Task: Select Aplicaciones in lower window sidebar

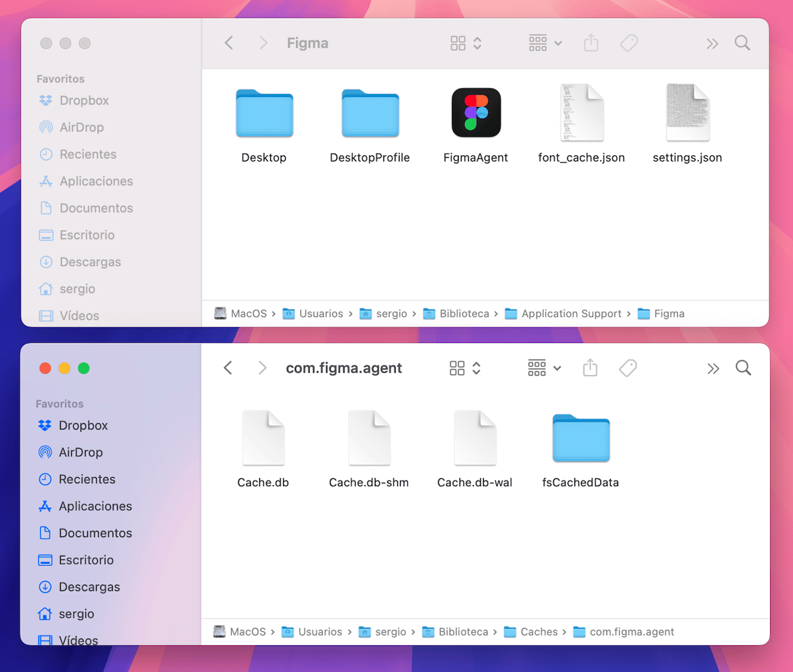Action: [x=95, y=506]
